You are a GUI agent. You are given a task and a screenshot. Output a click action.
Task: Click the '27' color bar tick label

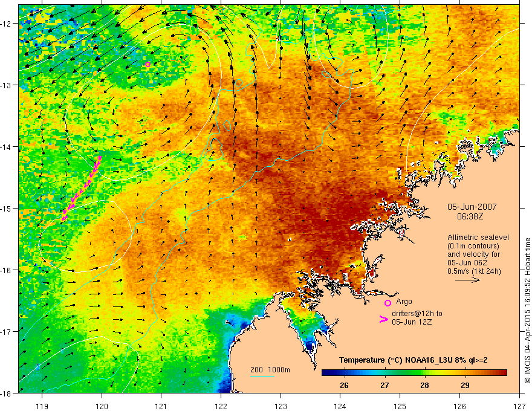pos(384,385)
